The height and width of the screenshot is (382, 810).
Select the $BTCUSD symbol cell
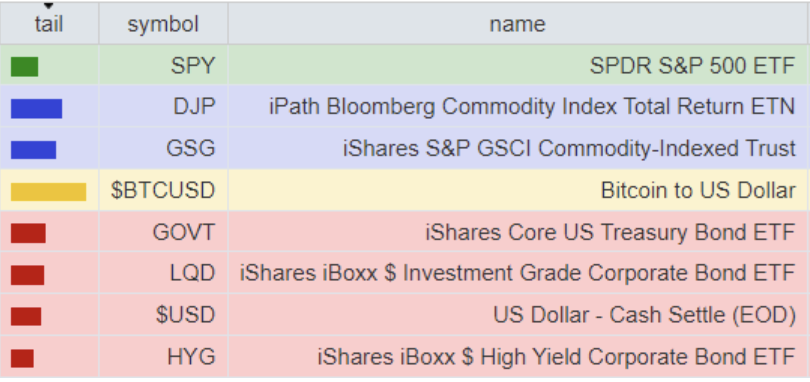[x=163, y=190]
